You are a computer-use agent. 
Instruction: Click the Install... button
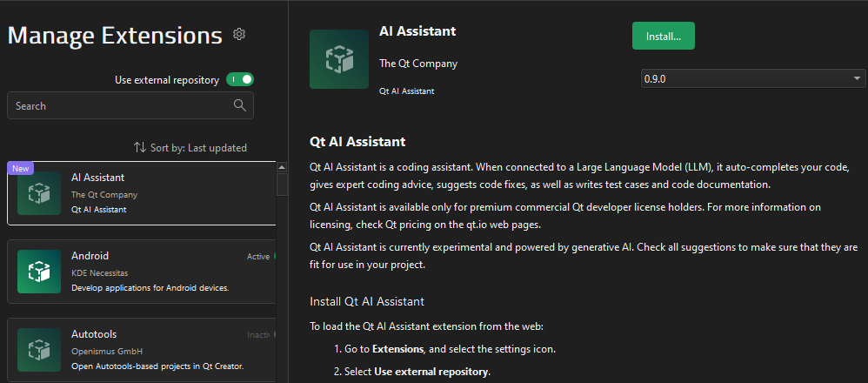coord(664,36)
